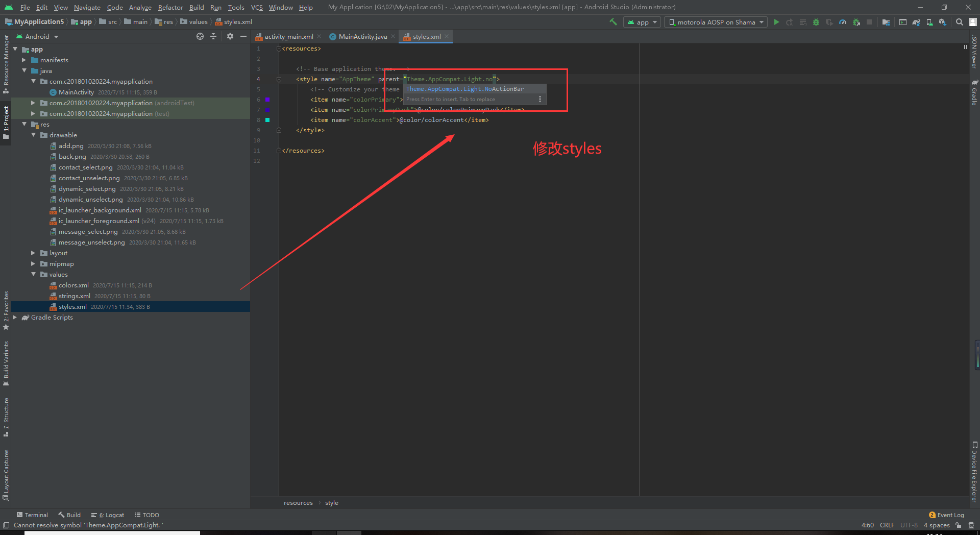Expand Gradle Scripts node

15,318
